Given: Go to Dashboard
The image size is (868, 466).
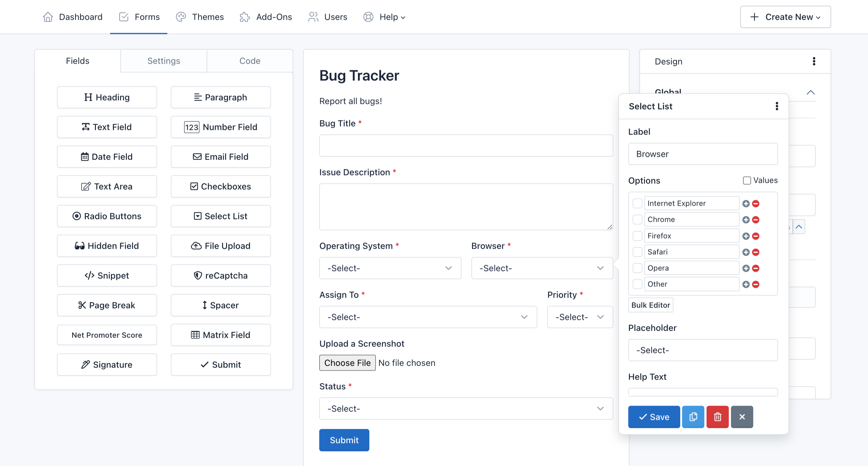Looking at the screenshot, I should click(x=72, y=17).
